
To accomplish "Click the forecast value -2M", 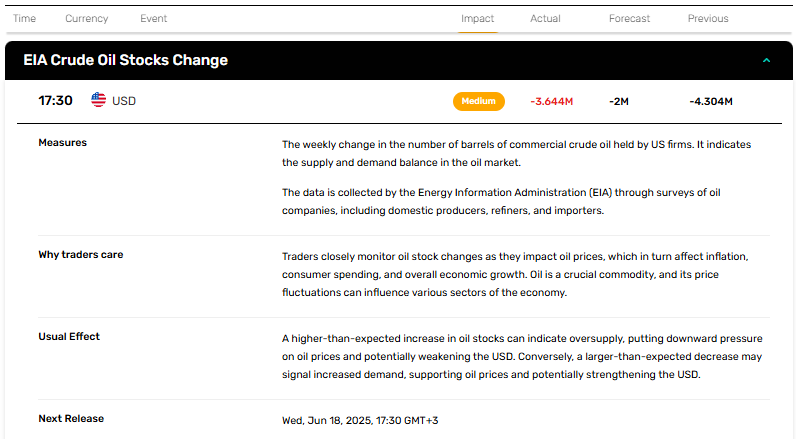I will coord(619,102).
